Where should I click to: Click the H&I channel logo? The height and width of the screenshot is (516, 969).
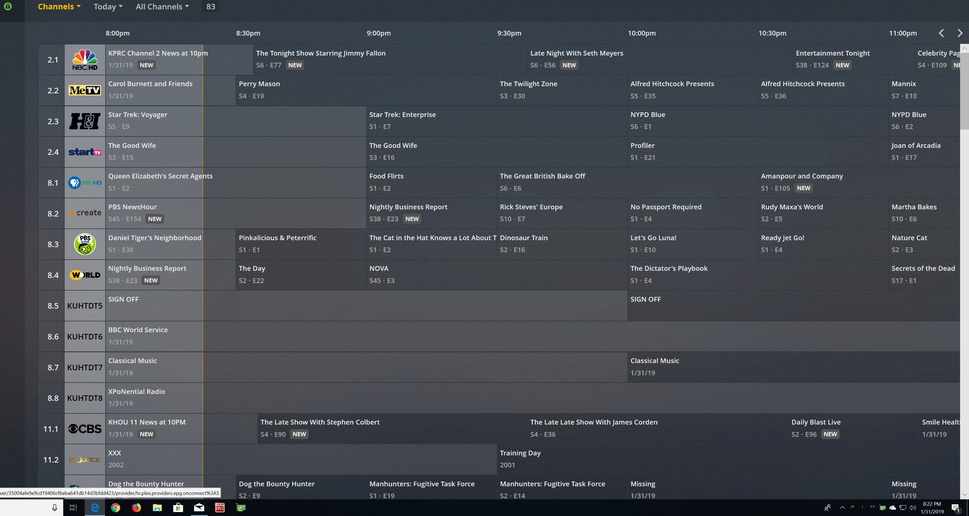pos(85,121)
